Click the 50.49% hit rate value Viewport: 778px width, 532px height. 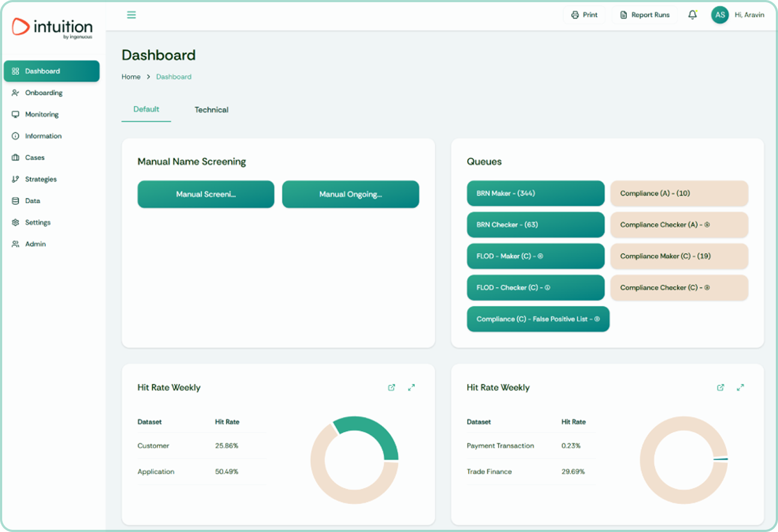[x=226, y=472]
